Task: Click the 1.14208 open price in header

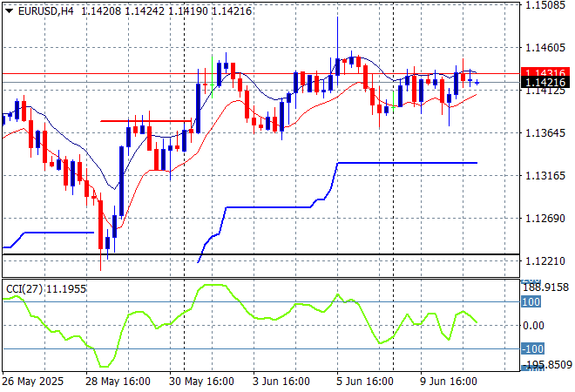Action: (101, 11)
